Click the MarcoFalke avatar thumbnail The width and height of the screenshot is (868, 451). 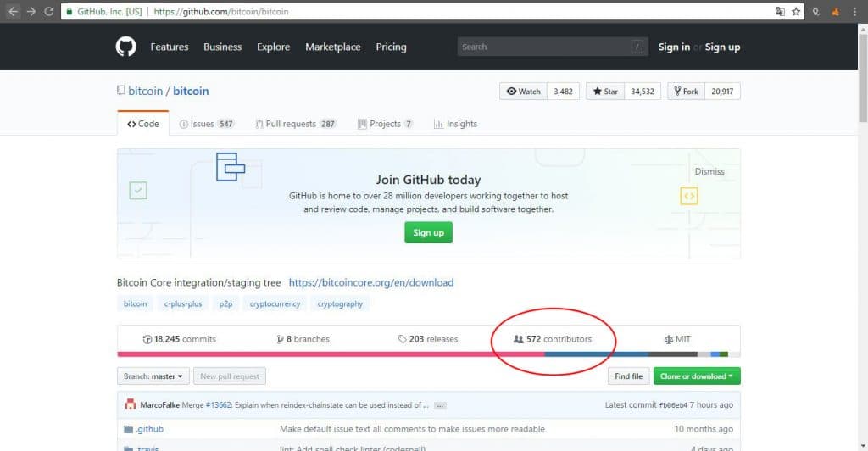[x=130, y=404]
